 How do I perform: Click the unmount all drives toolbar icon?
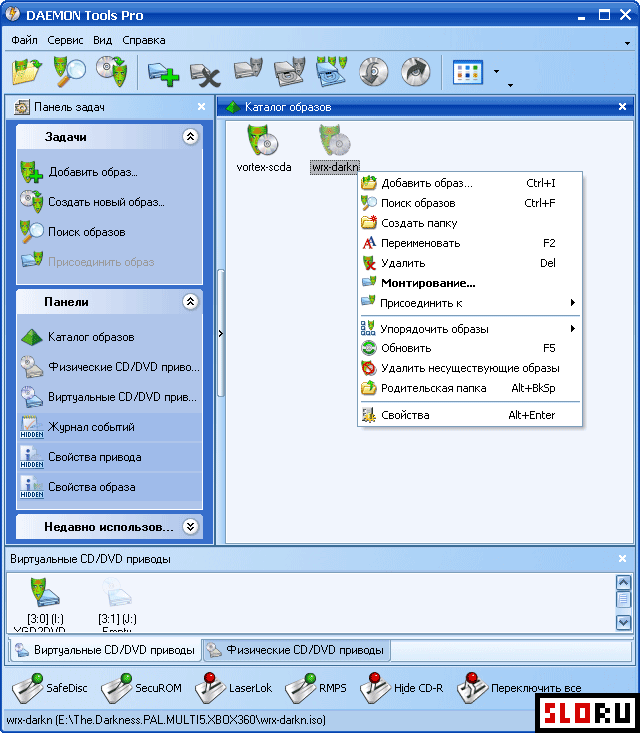pos(331,71)
